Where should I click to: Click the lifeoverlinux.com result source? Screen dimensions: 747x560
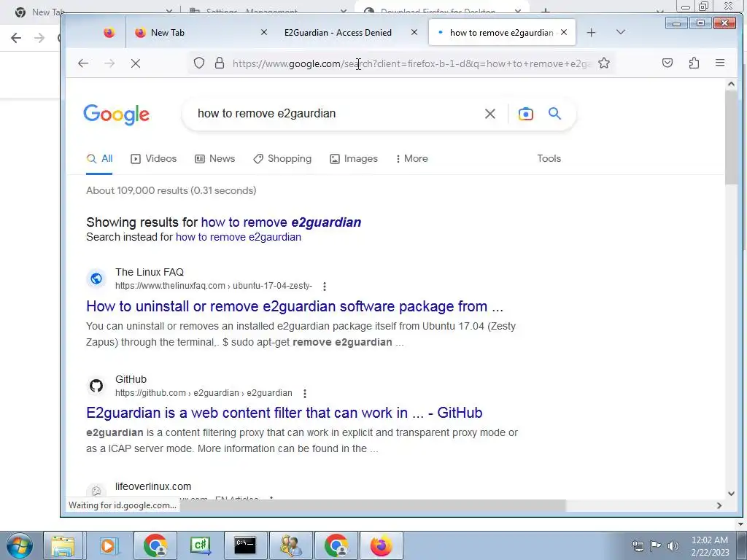click(x=153, y=486)
